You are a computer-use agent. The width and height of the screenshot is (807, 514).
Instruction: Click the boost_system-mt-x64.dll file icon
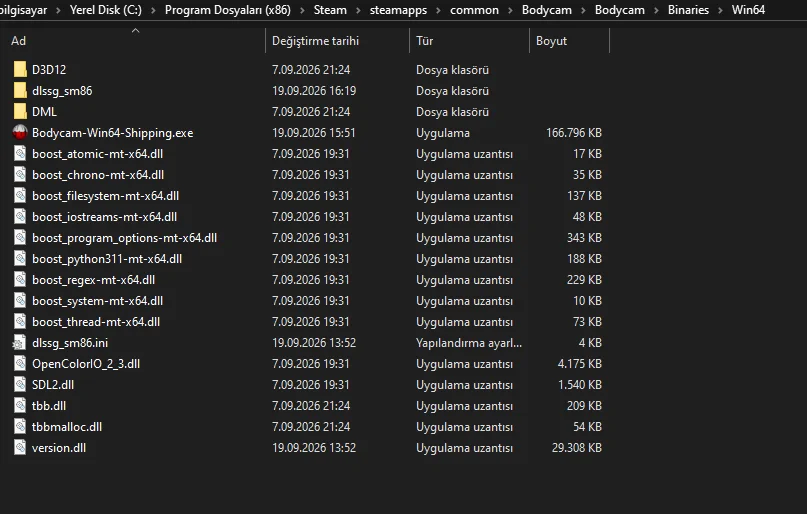(x=20, y=300)
